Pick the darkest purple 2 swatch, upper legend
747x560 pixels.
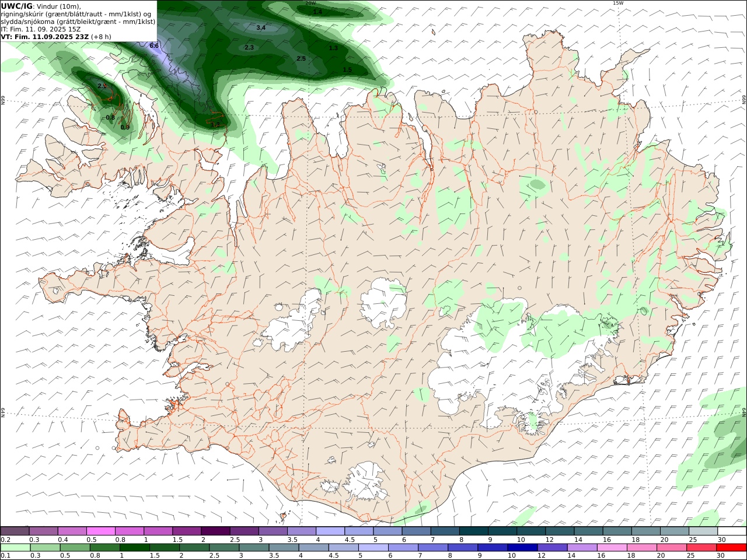coord(216,531)
